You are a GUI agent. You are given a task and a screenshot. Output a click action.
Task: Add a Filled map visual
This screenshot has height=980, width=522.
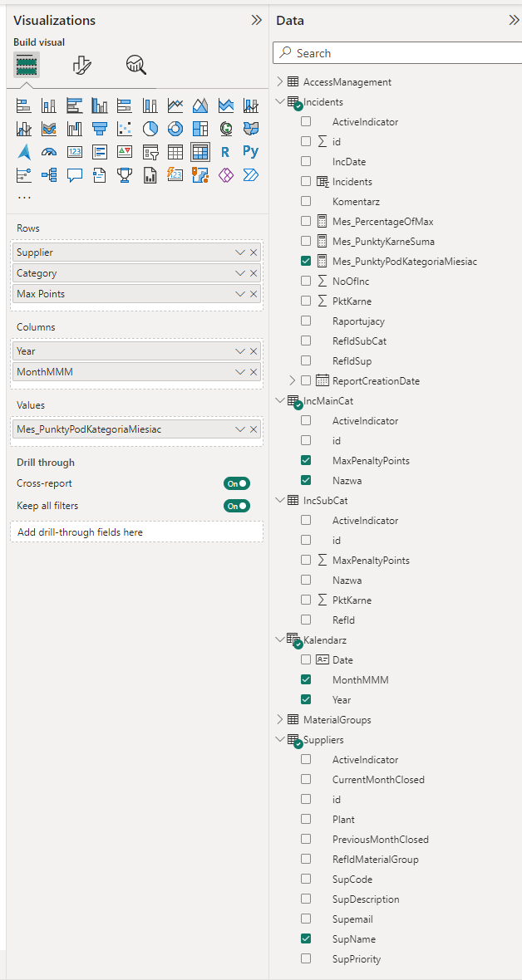pyautogui.click(x=251, y=129)
